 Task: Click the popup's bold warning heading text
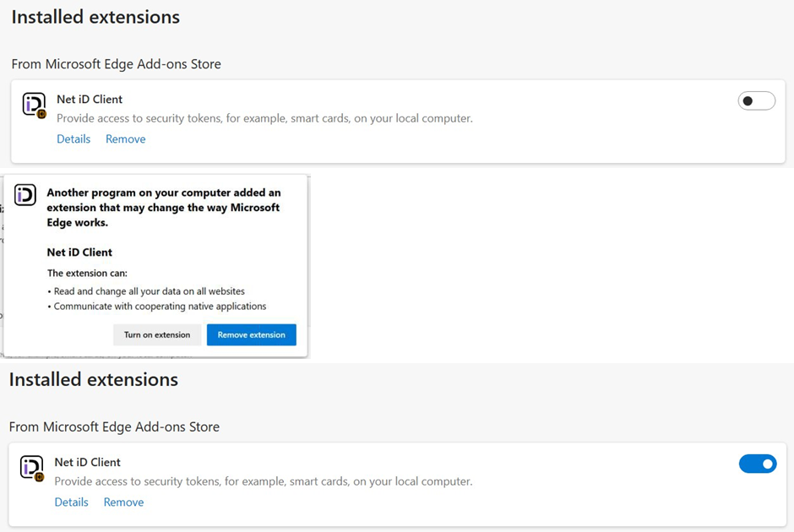coord(163,208)
